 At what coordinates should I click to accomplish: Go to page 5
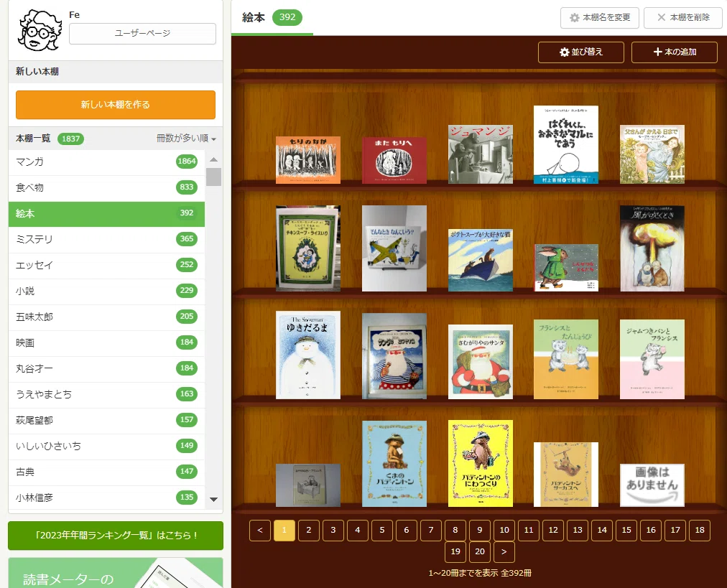coord(382,531)
